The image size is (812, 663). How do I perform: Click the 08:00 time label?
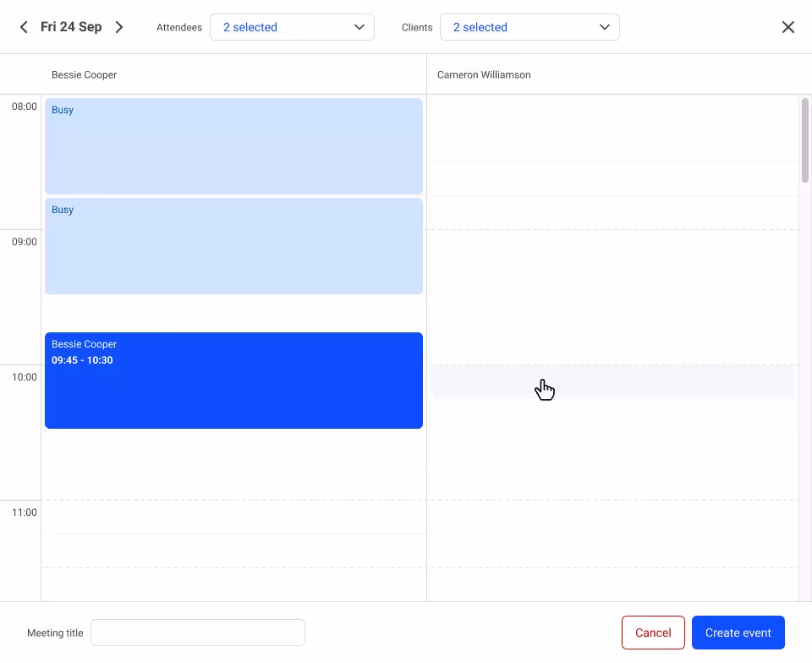coord(25,107)
